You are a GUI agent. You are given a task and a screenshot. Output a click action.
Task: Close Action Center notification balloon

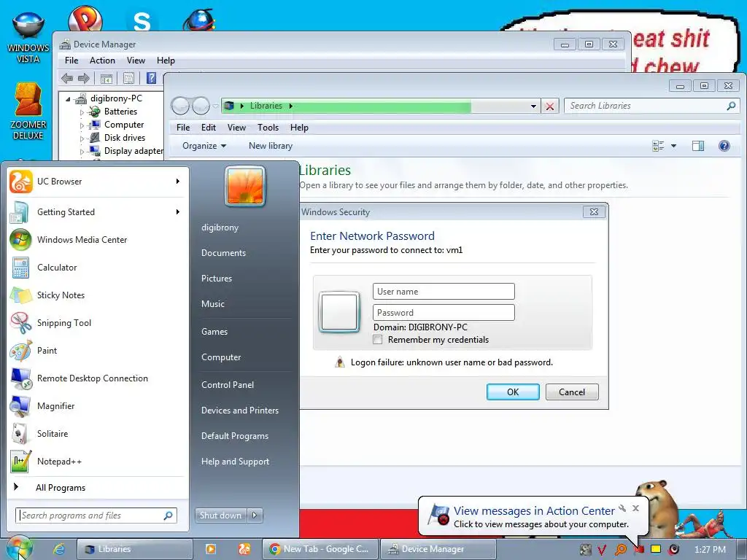(635, 508)
